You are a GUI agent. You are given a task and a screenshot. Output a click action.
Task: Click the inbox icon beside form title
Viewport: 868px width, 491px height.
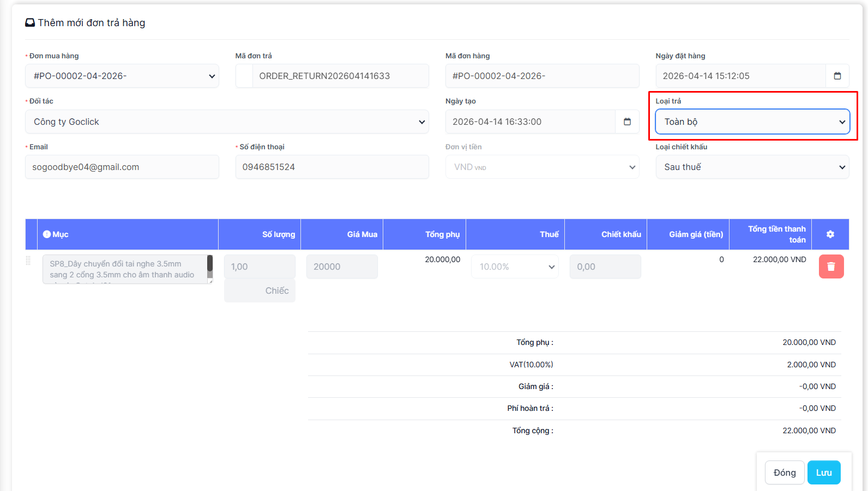tap(30, 23)
